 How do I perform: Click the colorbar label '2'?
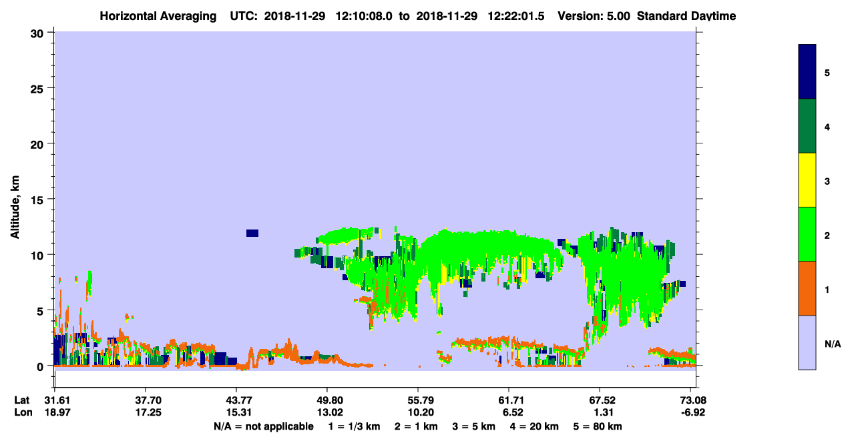tap(827, 235)
